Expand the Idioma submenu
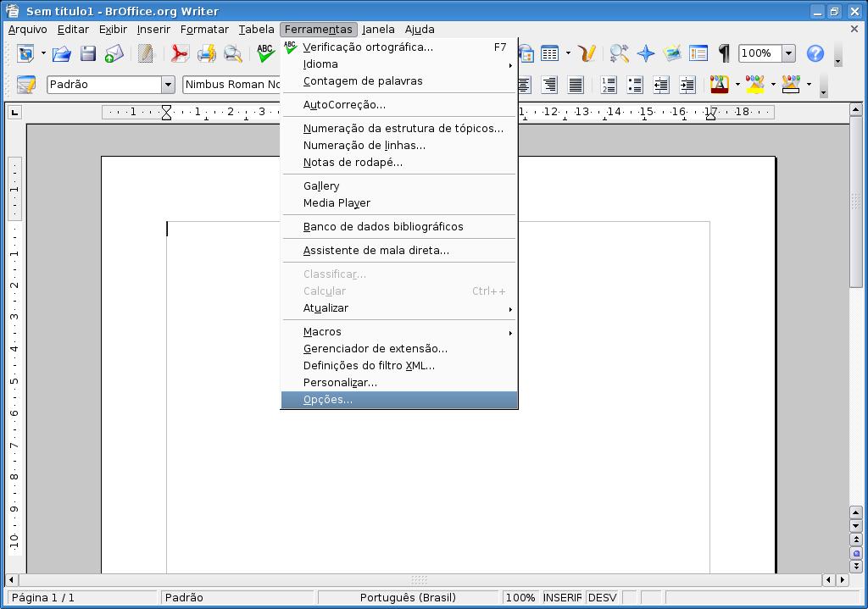The width and height of the screenshot is (868, 609). (x=399, y=64)
